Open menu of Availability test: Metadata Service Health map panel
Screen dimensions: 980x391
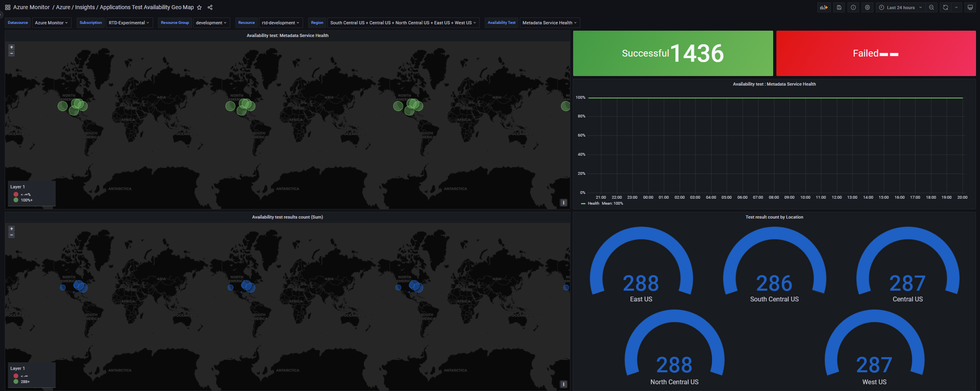[288, 35]
